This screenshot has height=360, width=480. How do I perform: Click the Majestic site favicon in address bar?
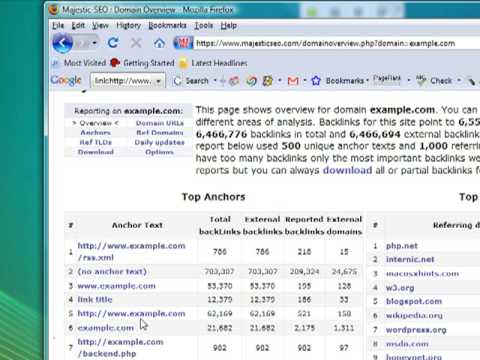click(x=183, y=43)
